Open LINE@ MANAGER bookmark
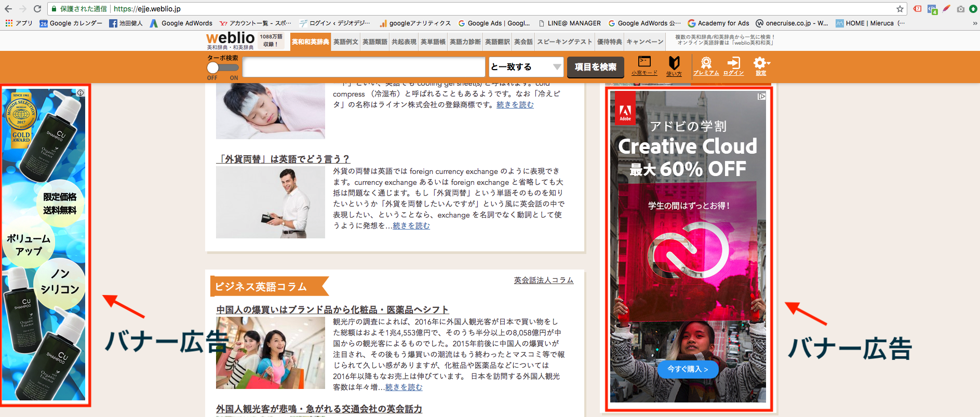The image size is (980, 417). [x=569, y=23]
